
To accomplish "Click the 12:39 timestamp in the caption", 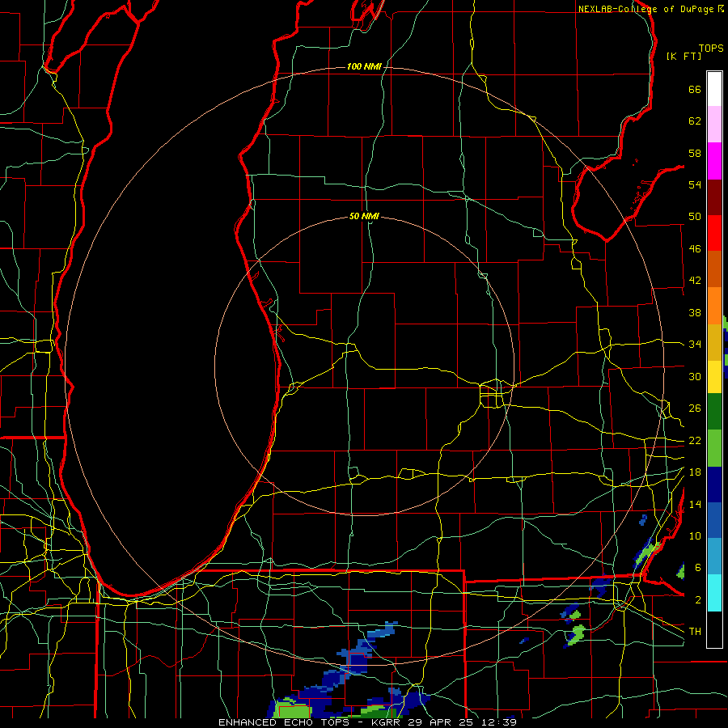I will coord(500,722).
